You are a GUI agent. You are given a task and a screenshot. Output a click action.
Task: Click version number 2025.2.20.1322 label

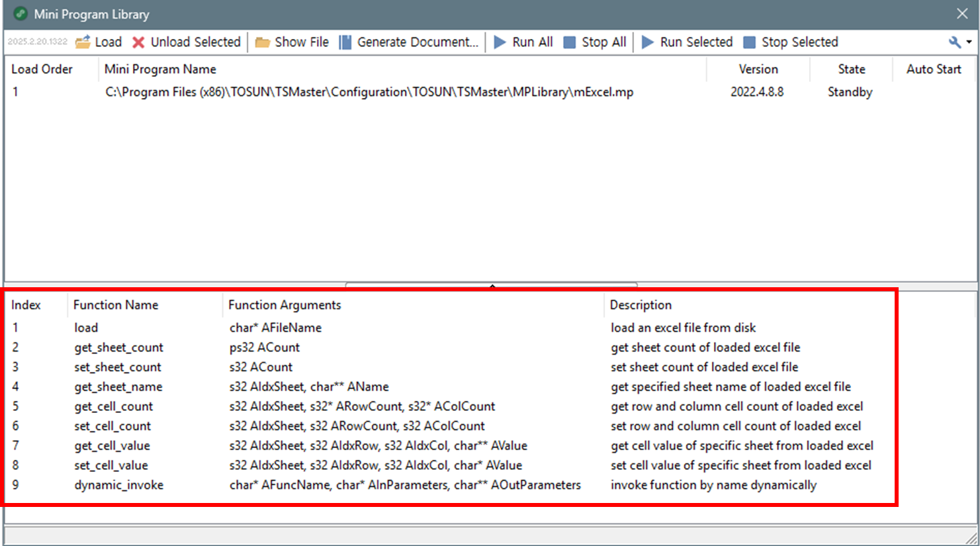pos(38,42)
